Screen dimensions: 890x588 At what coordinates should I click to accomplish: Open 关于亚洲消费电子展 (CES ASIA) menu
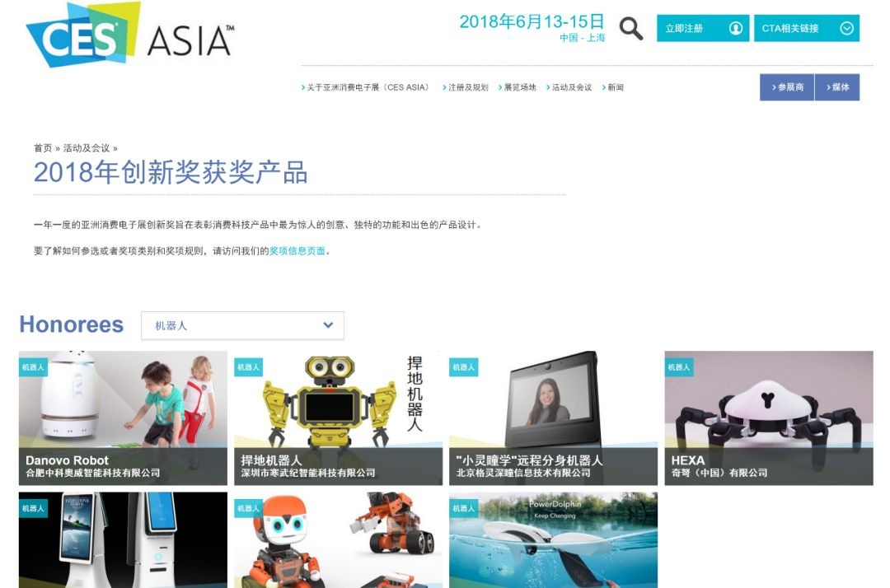tap(365, 87)
